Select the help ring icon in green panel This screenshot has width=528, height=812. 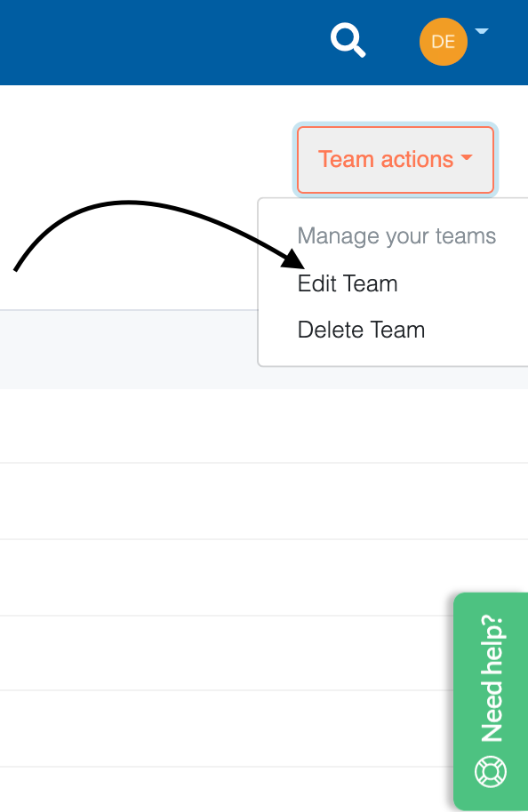coord(490,772)
